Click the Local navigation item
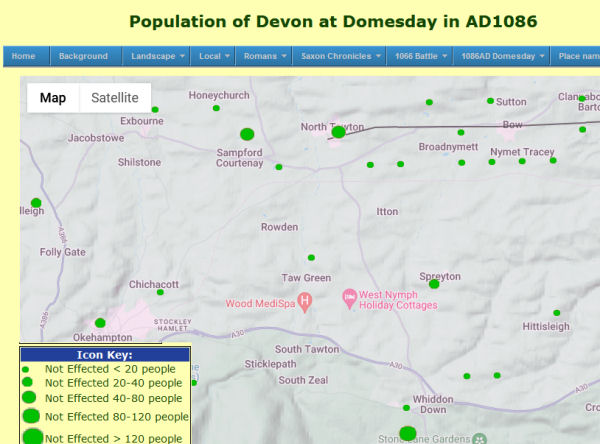The image size is (600, 444). point(214,56)
